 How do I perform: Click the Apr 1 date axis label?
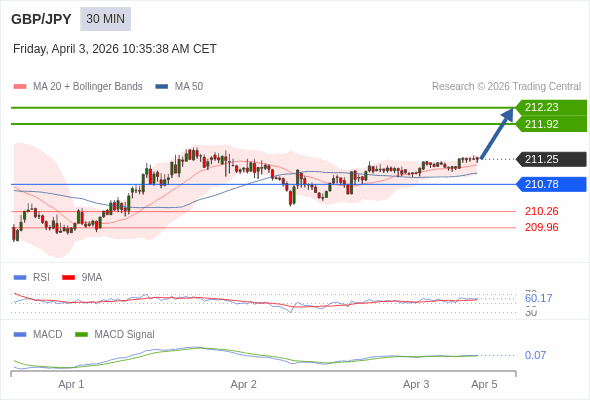click(x=71, y=385)
